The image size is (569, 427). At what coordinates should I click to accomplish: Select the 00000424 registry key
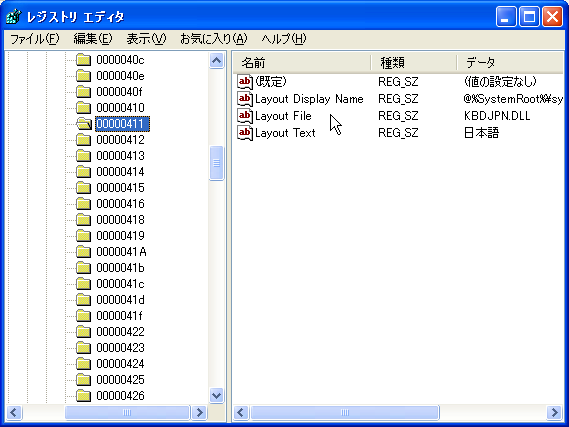click(x=120, y=364)
